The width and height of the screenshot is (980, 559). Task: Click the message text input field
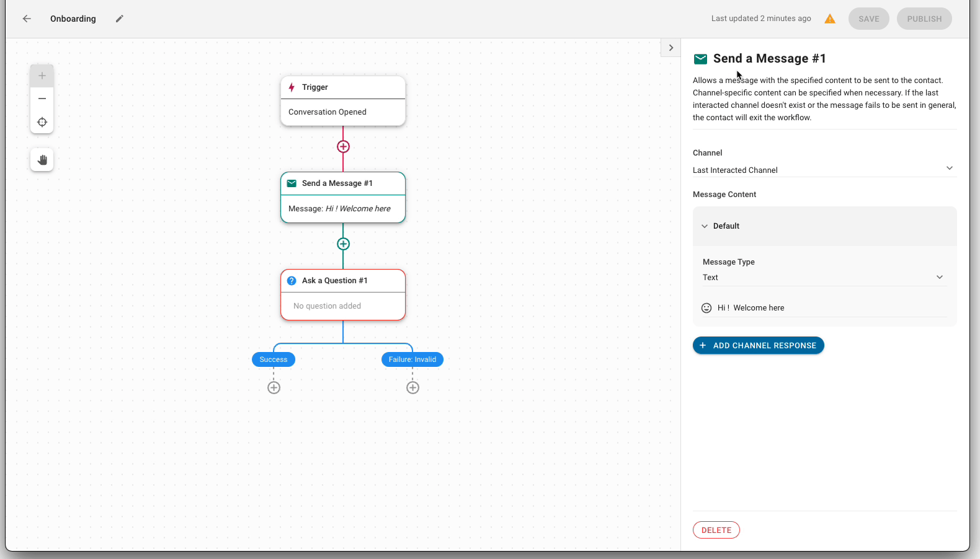coord(831,308)
